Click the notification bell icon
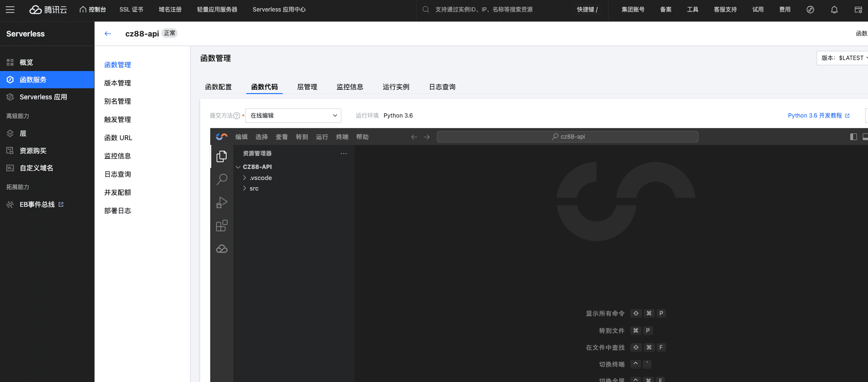The width and height of the screenshot is (868, 382). point(834,10)
